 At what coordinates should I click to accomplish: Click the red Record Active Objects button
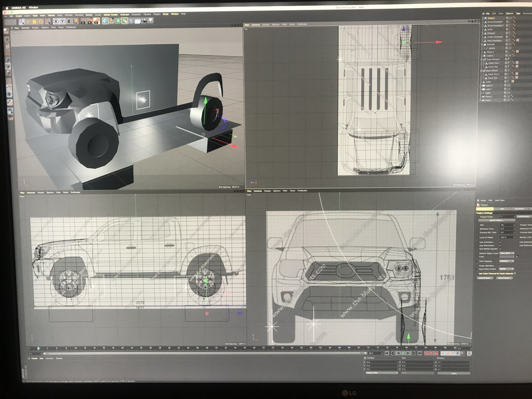[426, 353]
